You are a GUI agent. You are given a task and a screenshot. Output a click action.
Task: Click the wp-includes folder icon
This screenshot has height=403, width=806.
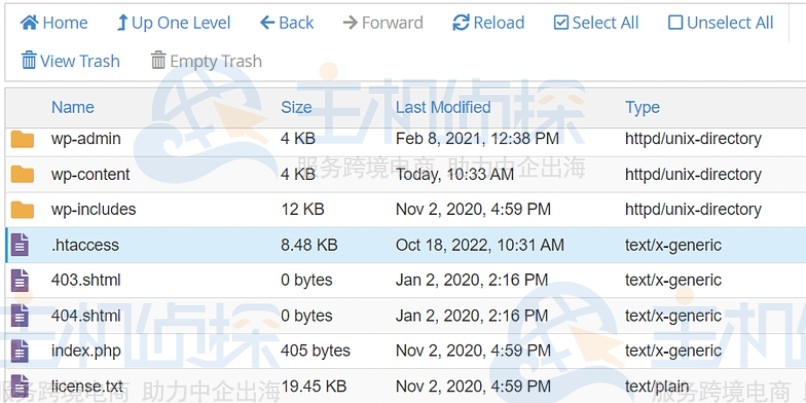[22, 210]
